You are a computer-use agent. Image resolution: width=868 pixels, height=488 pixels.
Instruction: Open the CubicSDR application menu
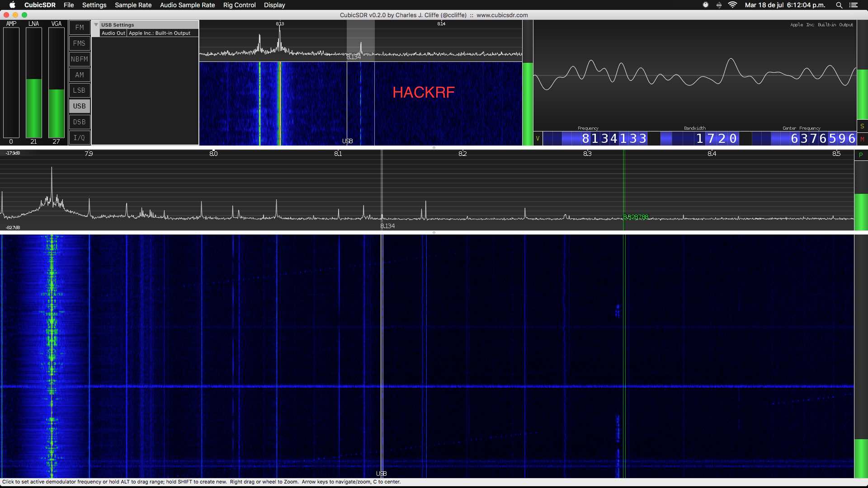click(40, 5)
